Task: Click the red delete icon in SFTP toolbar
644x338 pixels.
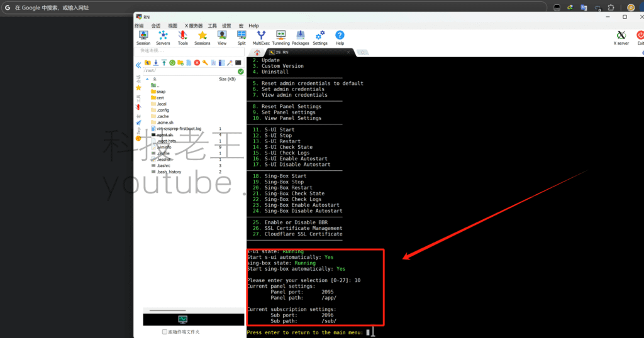Action: (x=197, y=63)
